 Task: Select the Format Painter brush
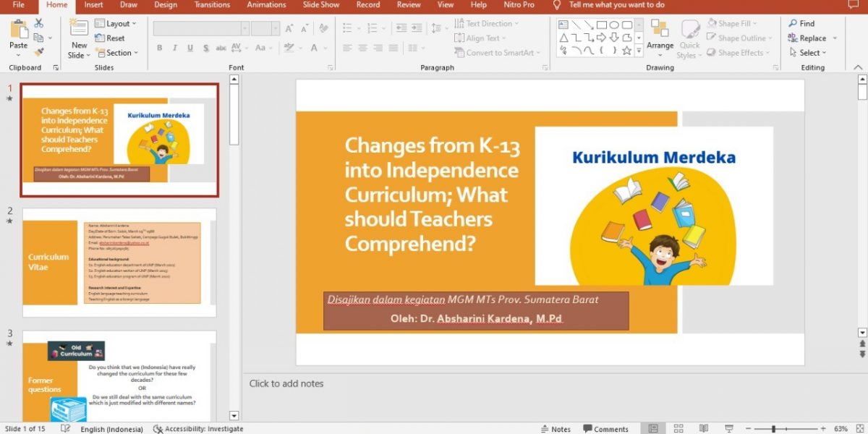(x=38, y=51)
